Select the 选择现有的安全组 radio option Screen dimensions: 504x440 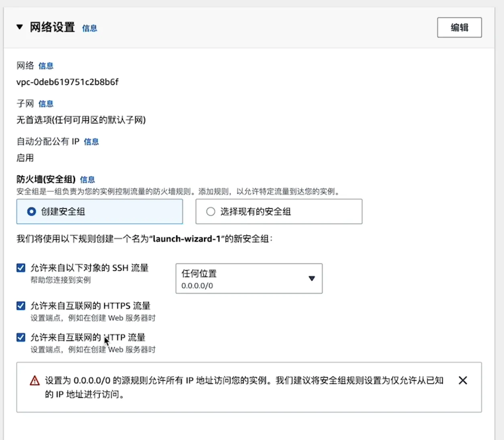pos(211,212)
